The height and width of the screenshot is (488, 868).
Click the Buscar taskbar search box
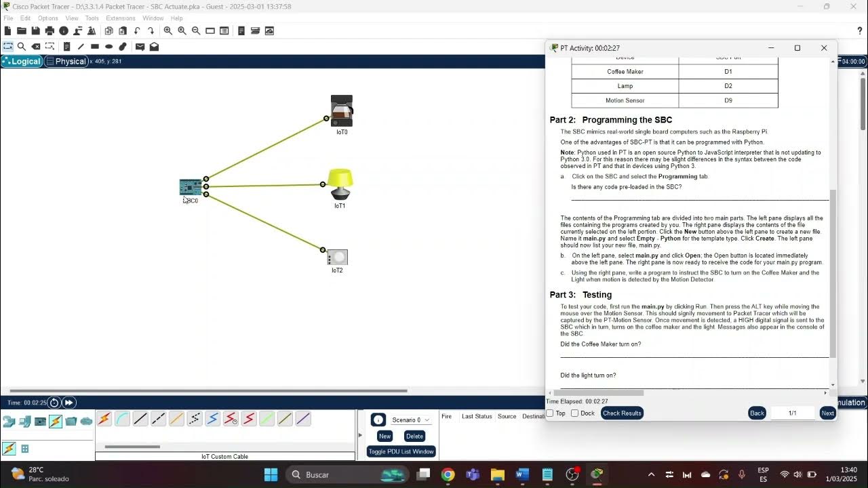pyautogui.click(x=347, y=474)
